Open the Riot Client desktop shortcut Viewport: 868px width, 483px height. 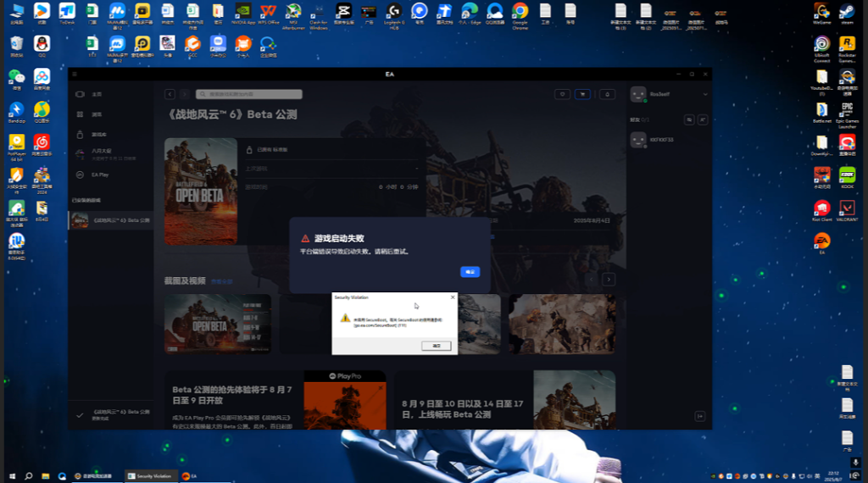(x=821, y=211)
